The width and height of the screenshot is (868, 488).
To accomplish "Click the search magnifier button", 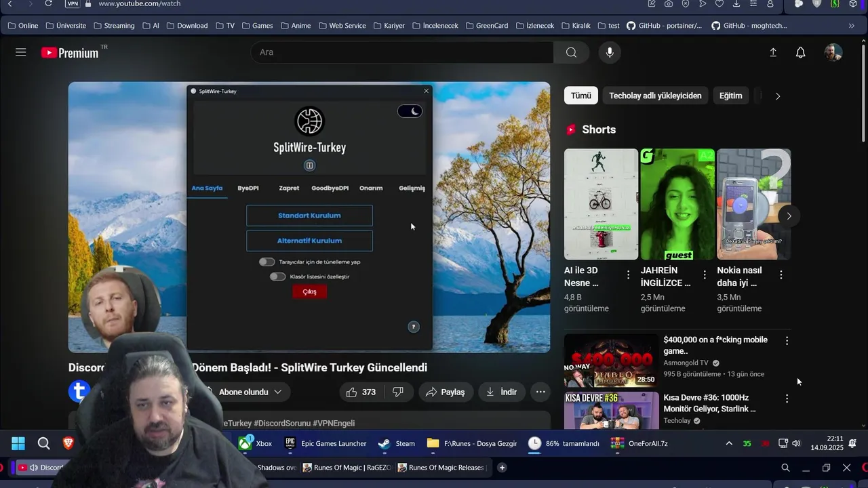I will coord(571,52).
